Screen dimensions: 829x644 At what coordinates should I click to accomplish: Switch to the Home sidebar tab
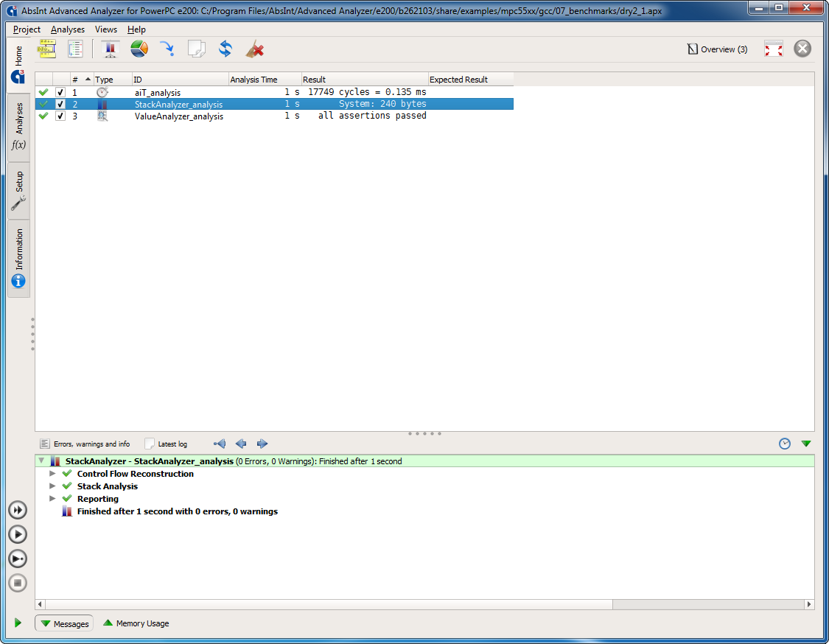click(x=18, y=65)
